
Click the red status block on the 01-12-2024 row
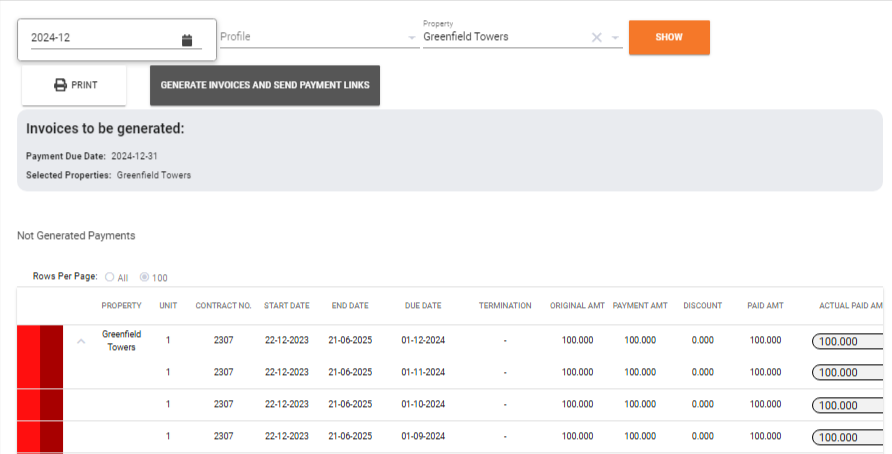tap(40, 341)
